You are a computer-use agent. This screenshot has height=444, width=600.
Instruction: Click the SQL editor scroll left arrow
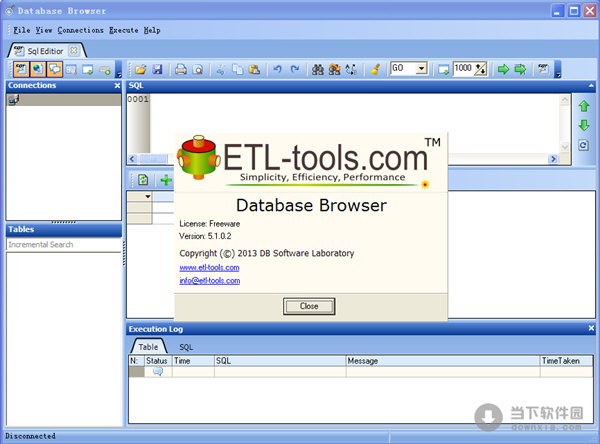coord(132,158)
